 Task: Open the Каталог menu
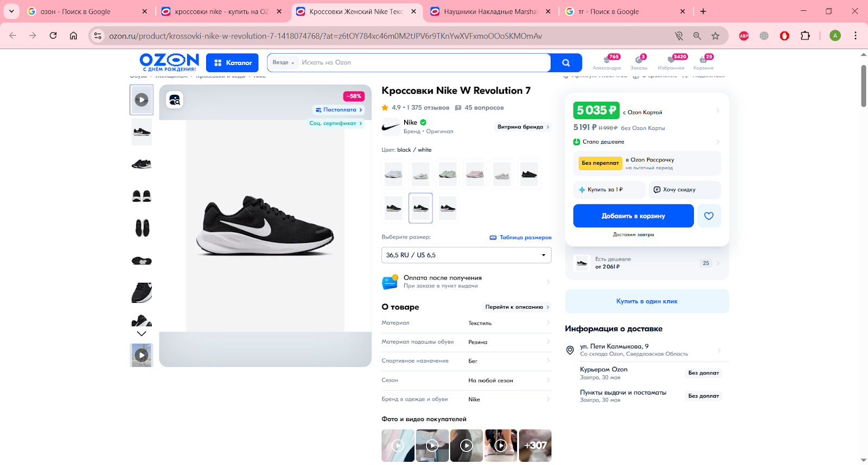click(232, 63)
